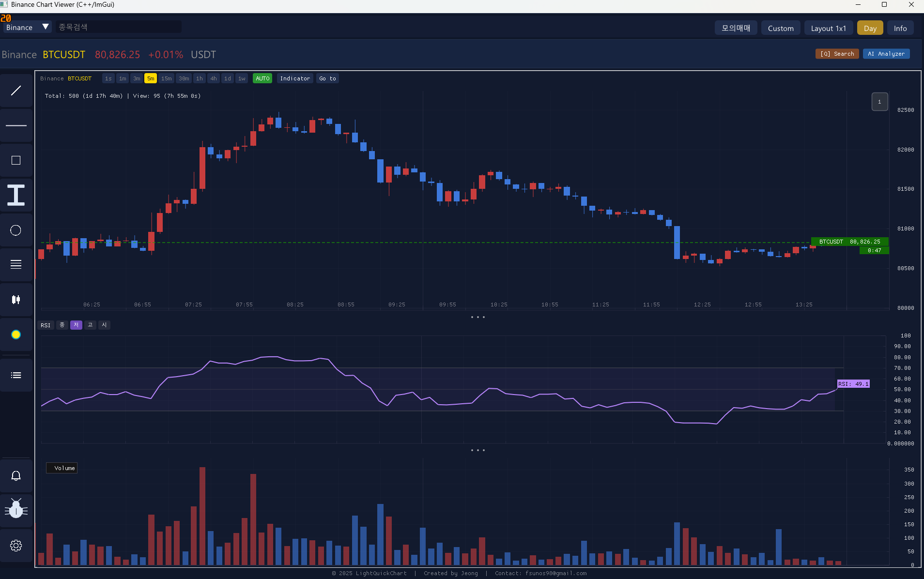Open the 모의매매 paper trading button
Viewport: 924px width, 579px height.
736,28
